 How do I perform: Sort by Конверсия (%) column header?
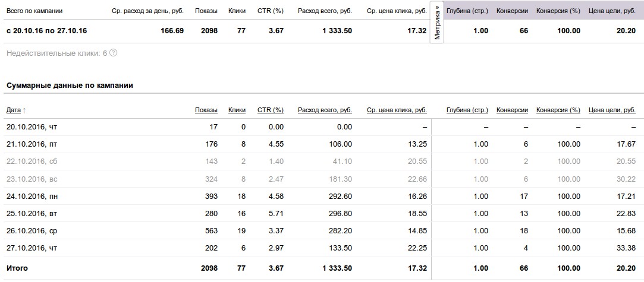pos(558,110)
